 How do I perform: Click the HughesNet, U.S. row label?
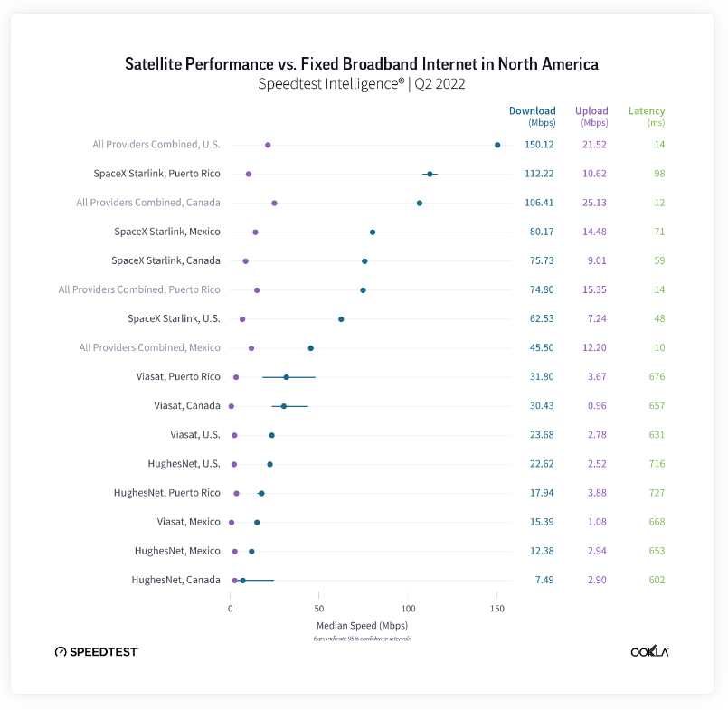[184, 464]
